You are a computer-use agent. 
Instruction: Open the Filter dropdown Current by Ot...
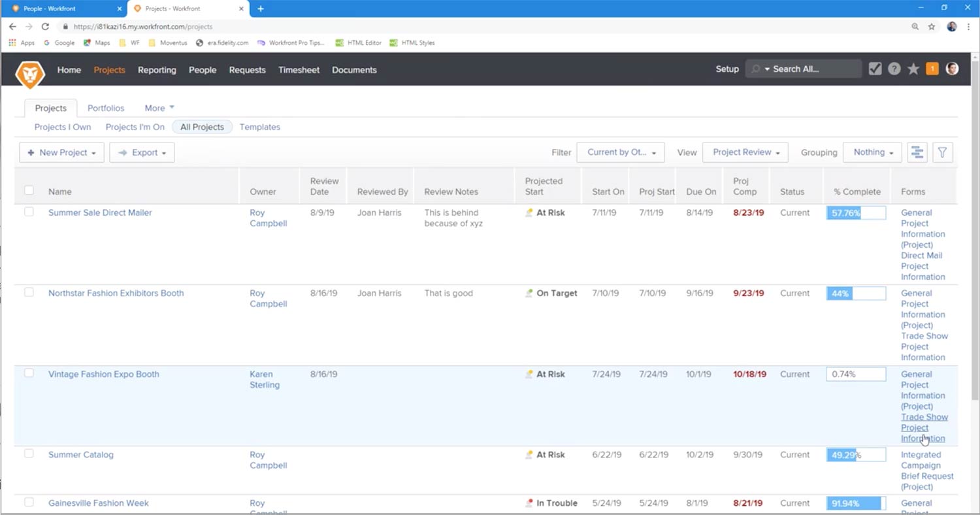pos(621,152)
